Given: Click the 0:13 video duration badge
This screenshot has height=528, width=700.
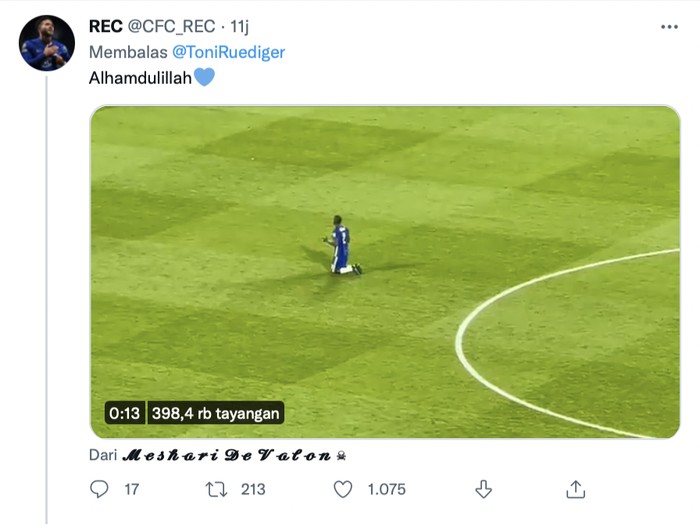Looking at the screenshot, I should (125, 412).
